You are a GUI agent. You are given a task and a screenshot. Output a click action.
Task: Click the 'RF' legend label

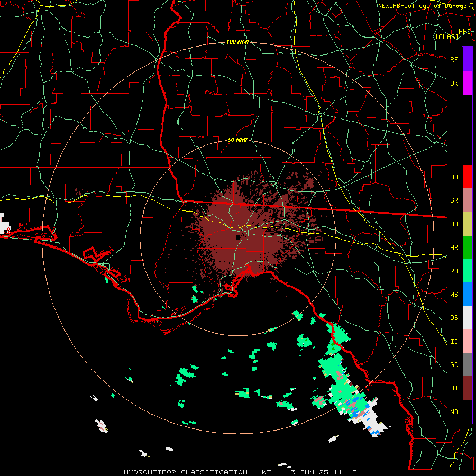tap(454, 59)
